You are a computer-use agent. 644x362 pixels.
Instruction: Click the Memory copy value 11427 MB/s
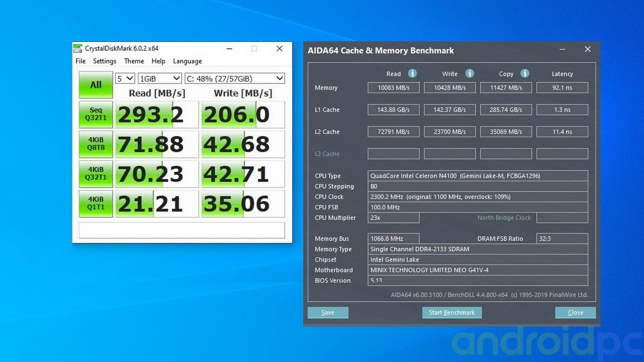[x=506, y=87]
